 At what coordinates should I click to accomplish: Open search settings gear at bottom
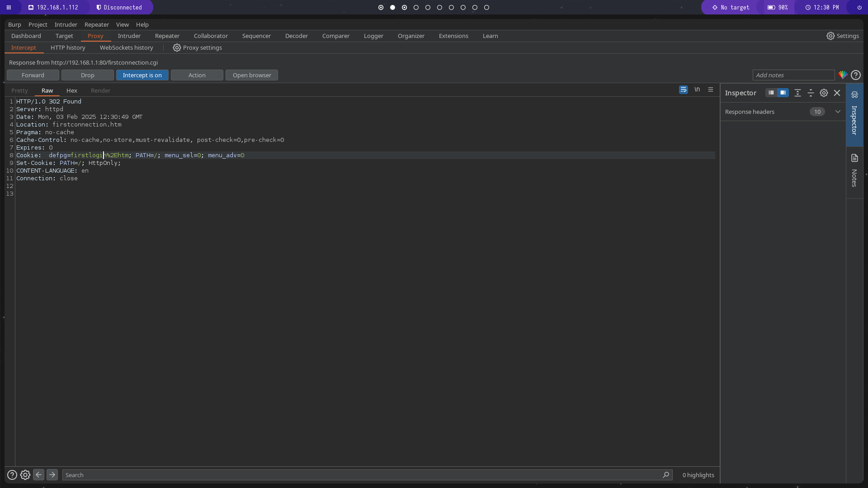tap(25, 475)
